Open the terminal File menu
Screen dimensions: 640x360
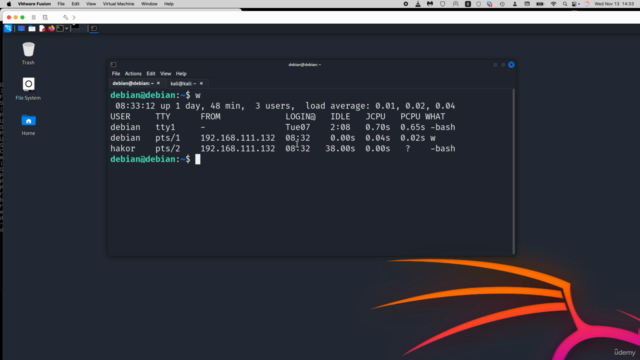tap(116, 73)
